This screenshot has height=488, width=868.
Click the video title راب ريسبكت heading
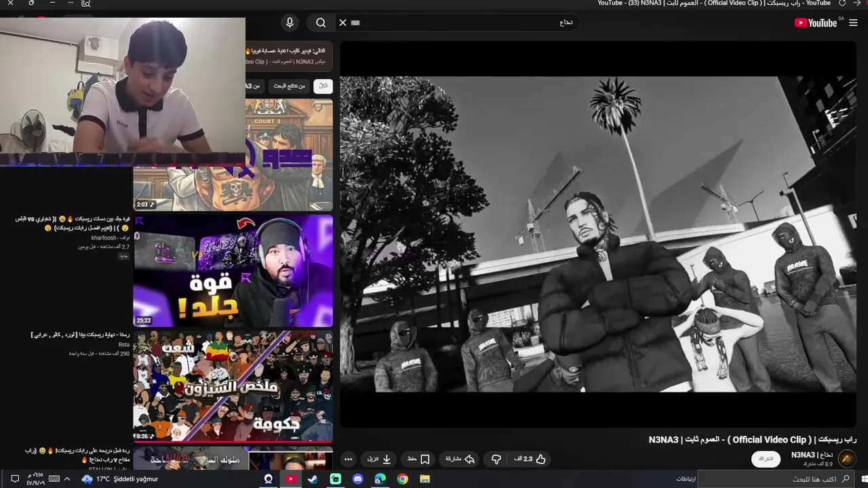[x=752, y=439]
